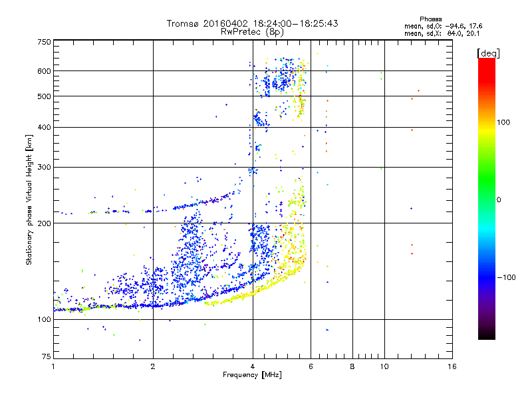This screenshot has height=399, width=532.
Task: Click the y-axis label '400'
Action: click(x=44, y=128)
